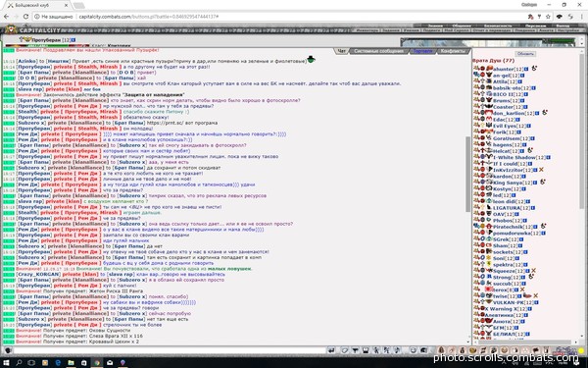This screenshot has width=588, height=368.
Task: Click the Выход menu item
Action: click(563, 26)
